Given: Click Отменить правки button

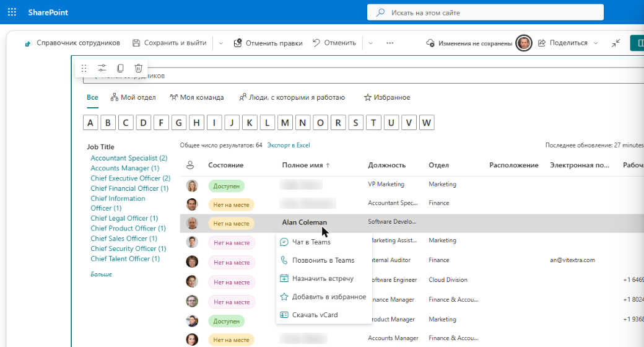Looking at the screenshot, I should (268, 43).
